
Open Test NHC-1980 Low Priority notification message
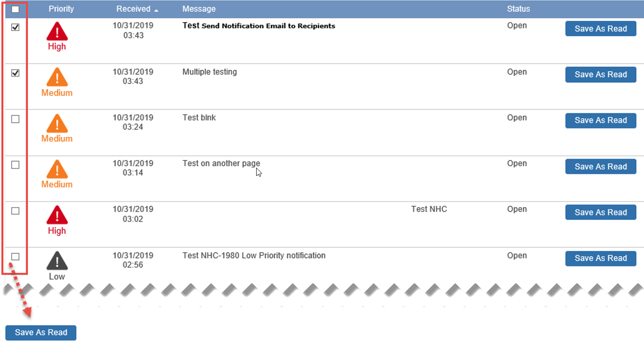tap(254, 255)
